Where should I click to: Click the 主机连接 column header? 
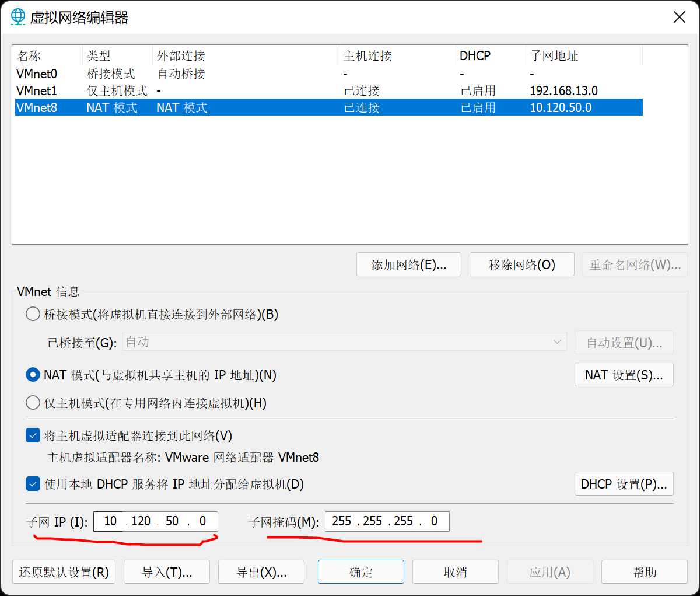(x=397, y=56)
